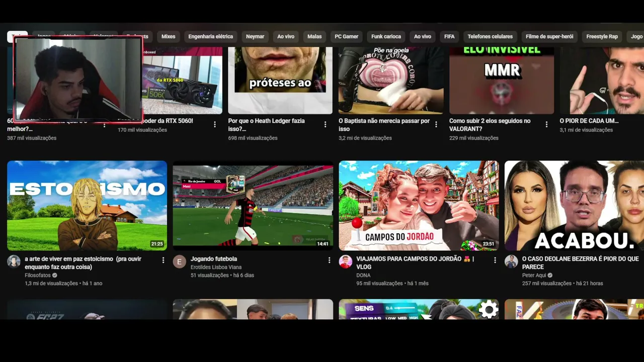
Task: Play the Flamengo football game thumbnail
Action: point(253,206)
